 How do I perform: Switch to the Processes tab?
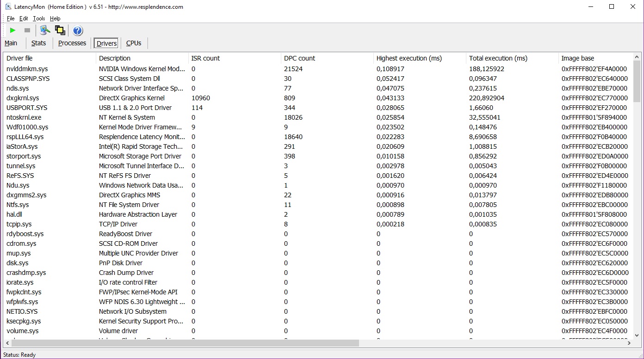click(72, 43)
